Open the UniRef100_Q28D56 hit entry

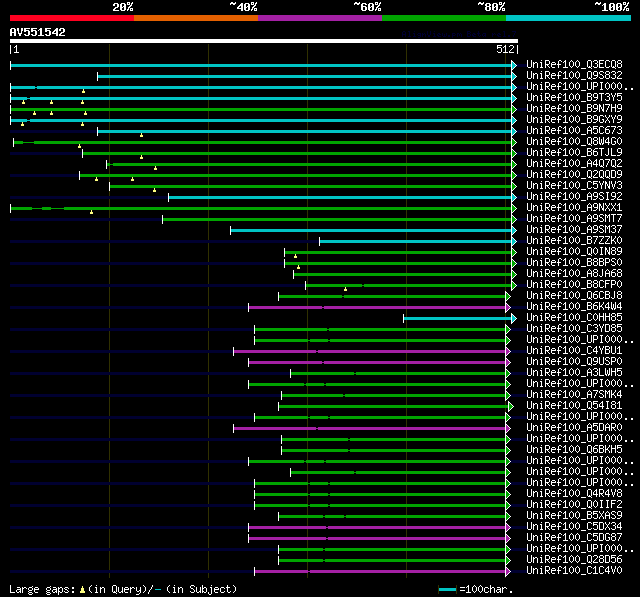(574, 560)
